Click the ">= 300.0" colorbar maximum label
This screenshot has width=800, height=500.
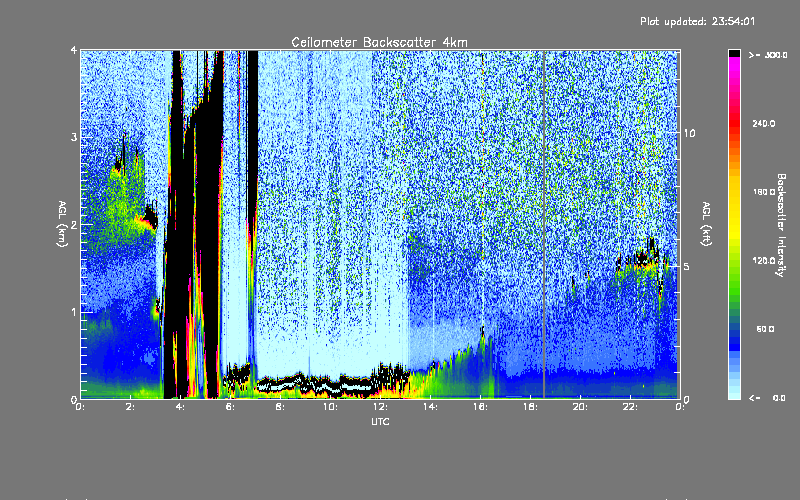coord(768,55)
